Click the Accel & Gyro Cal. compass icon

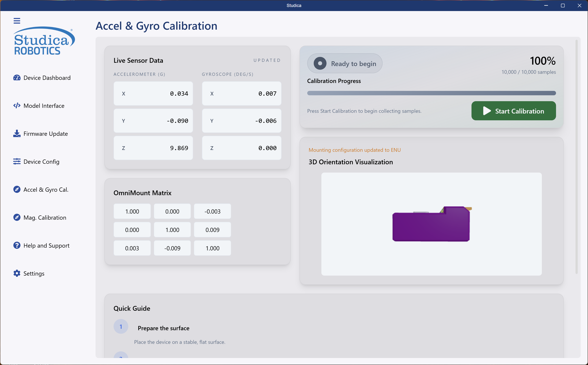pos(17,189)
